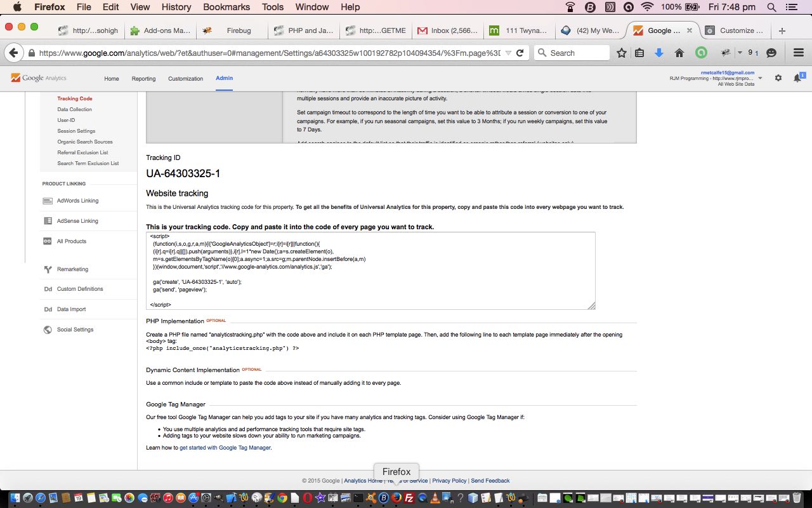Open Google Chrome from the Dock
The image size is (812, 508).
(x=282, y=498)
